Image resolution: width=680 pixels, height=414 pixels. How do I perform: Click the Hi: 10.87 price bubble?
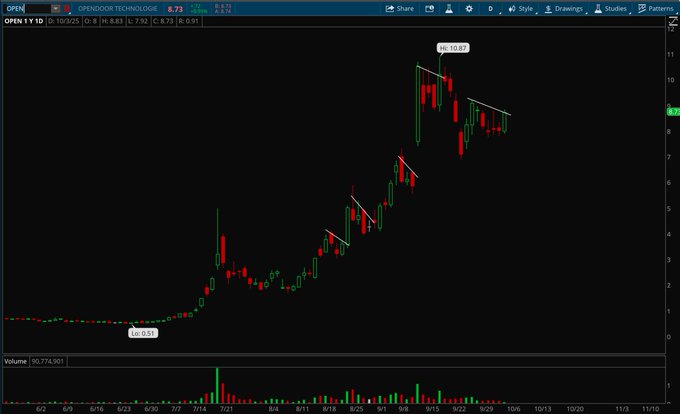pos(453,48)
